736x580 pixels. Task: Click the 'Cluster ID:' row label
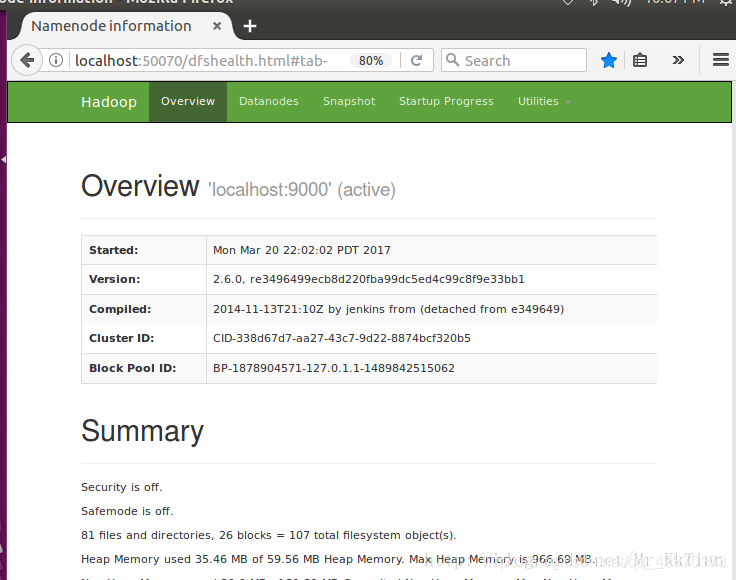[x=122, y=338]
